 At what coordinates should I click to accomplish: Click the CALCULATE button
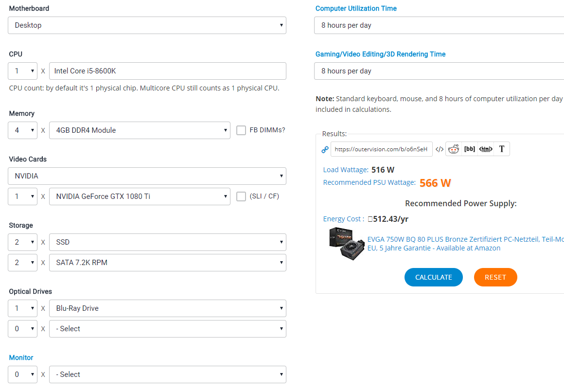pyautogui.click(x=433, y=277)
